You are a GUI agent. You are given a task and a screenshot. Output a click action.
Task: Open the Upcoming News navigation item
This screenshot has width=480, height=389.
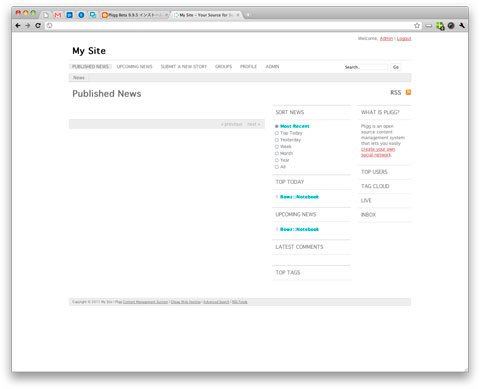pyautogui.click(x=134, y=67)
